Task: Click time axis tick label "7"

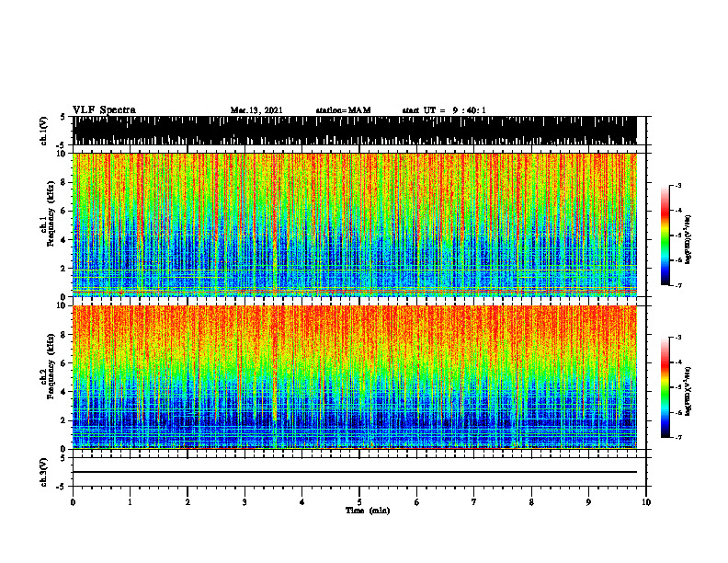Action: tap(474, 502)
